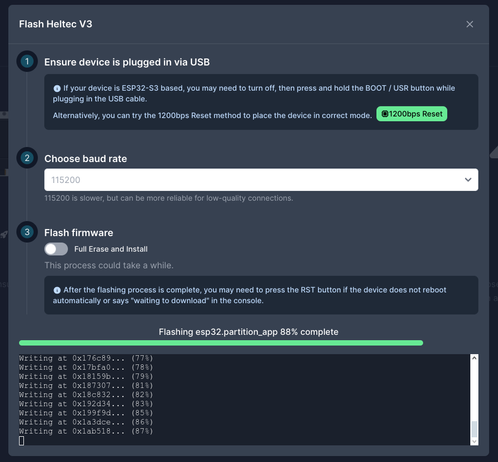Click the console scrollbar down arrow
Screen dimensions: 498x462
474,441
